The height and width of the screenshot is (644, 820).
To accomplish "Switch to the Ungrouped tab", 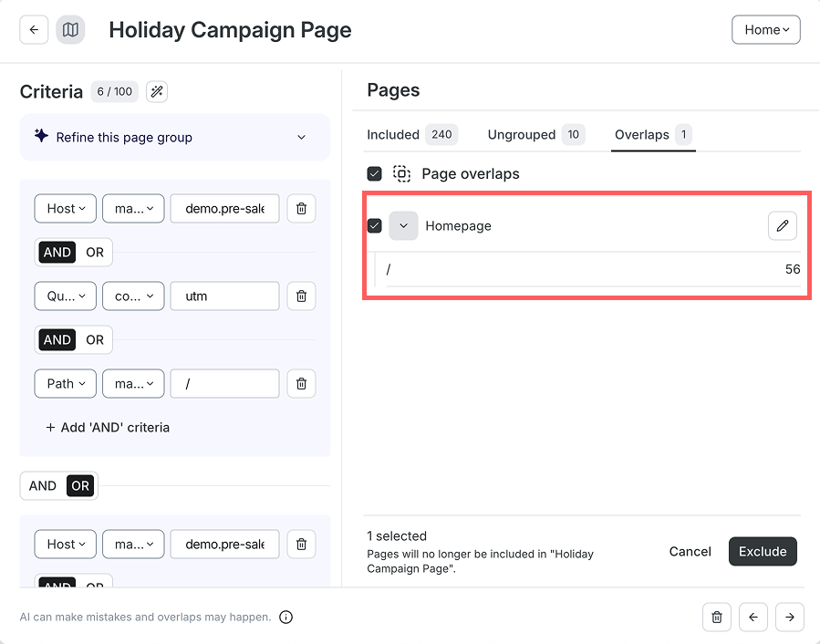I will pyautogui.click(x=536, y=135).
